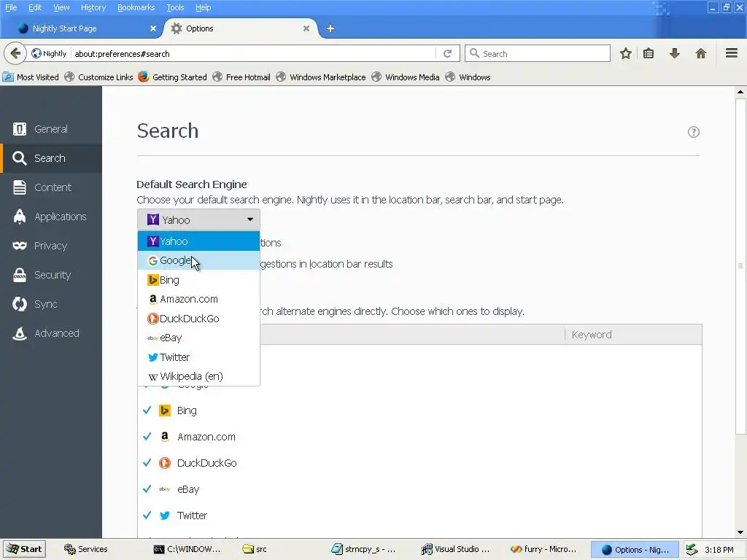Open the hamburger menu icon
The image size is (747, 560).
[x=731, y=52]
